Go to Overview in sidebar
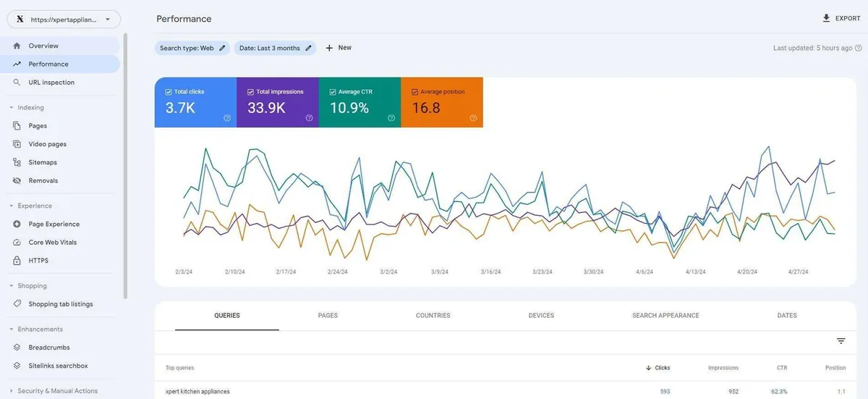Image resolution: width=868 pixels, height=399 pixels. (x=61, y=46)
